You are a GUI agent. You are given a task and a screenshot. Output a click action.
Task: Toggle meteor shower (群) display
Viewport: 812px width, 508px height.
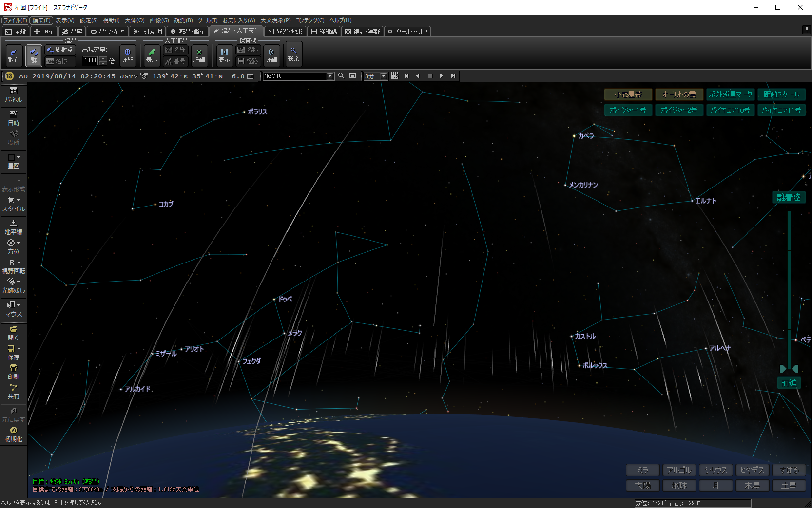34,55
